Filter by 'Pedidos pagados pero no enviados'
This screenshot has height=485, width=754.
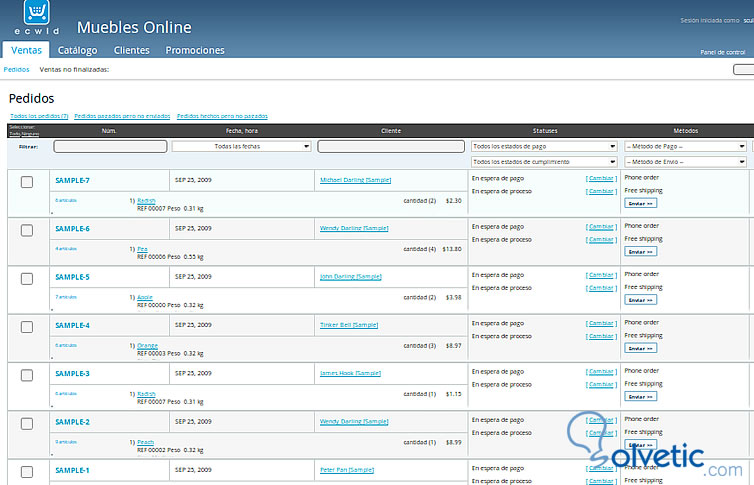click(x=122, y=116)
